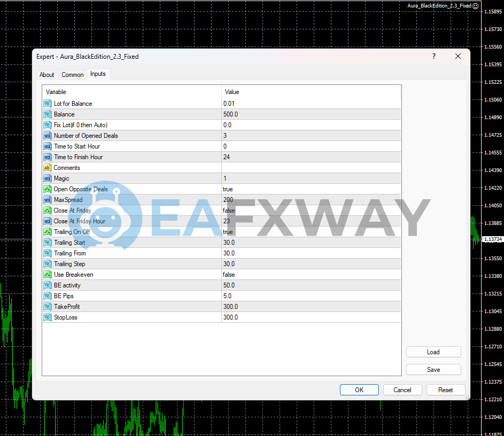Click the icon beside TakeProfit variable
This screenshot has height=436, width=504.
pos(47,307)
